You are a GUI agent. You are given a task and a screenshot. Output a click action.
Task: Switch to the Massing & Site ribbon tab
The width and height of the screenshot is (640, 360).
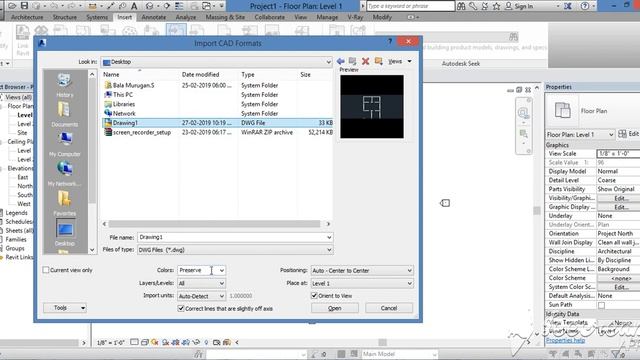225,17
